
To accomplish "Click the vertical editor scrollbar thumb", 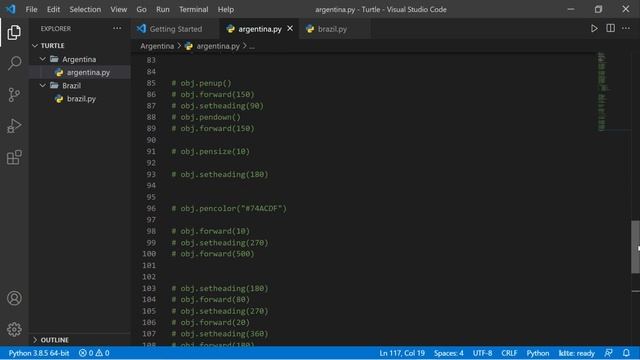I will tap(636, 247).
